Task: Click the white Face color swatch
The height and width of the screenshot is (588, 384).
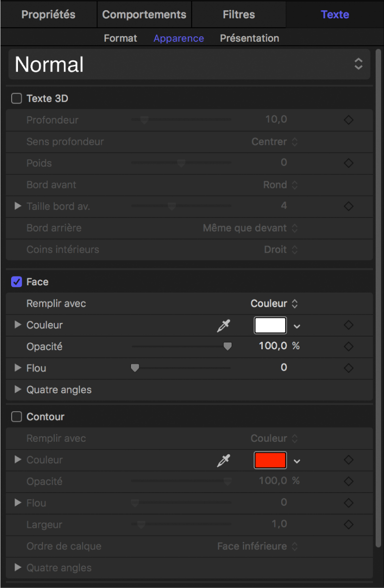Action: [x=270, y=325]
